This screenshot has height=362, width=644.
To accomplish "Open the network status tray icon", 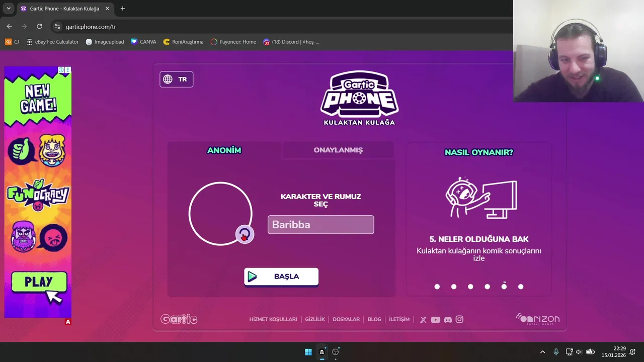I will pyautogui.click(x=569, y=352).
